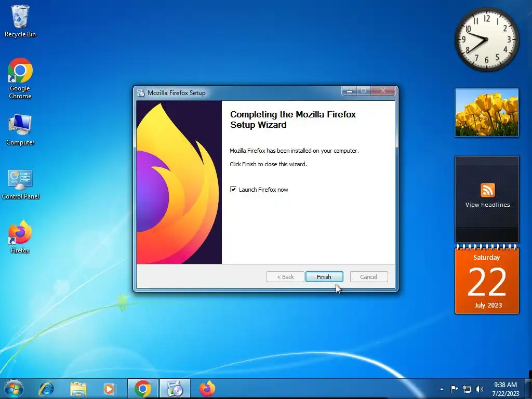Viewport: 532px width, 399px height.
Task: Click the analog clock desktop gadget
Action: (486, 39)
